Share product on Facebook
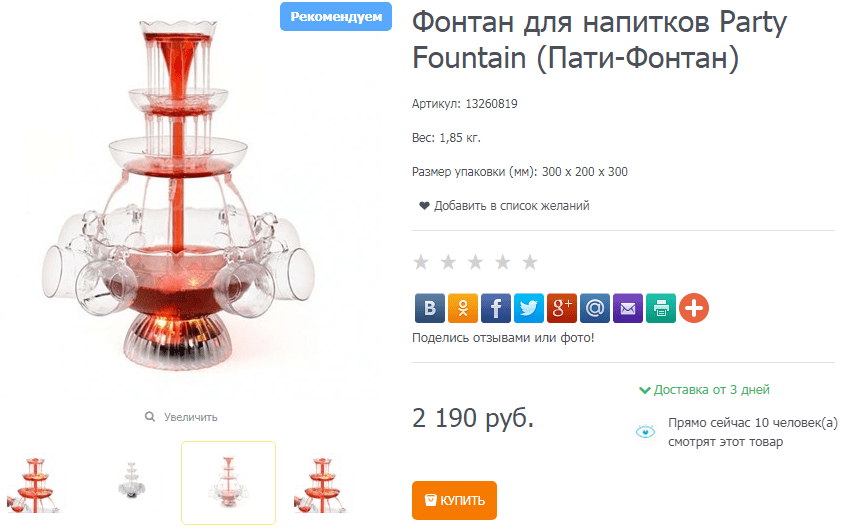This screenshot has height=531, width=848. 496,308
